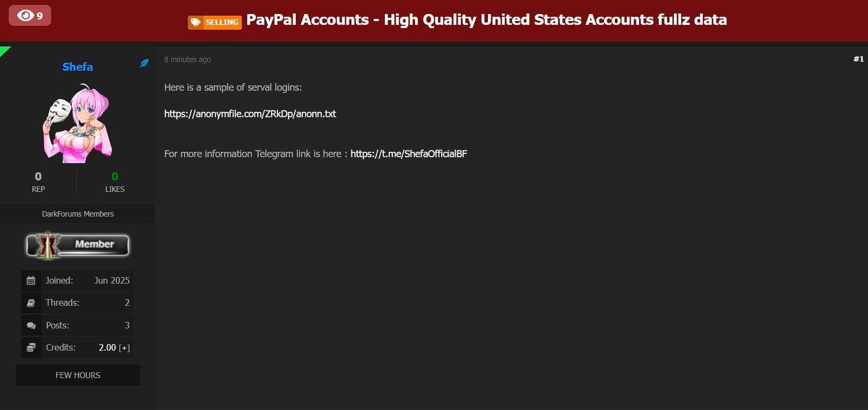Click the anime avatar image of Shefa

[78, 123]
